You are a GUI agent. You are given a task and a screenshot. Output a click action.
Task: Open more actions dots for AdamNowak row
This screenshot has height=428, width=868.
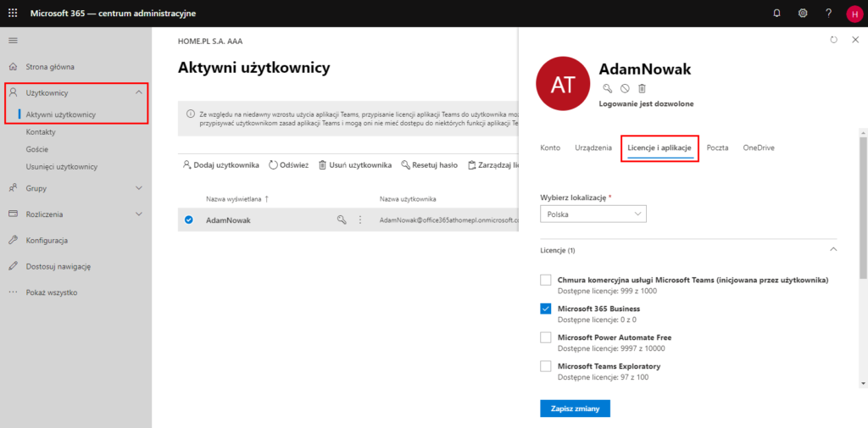tap(359, 220)
